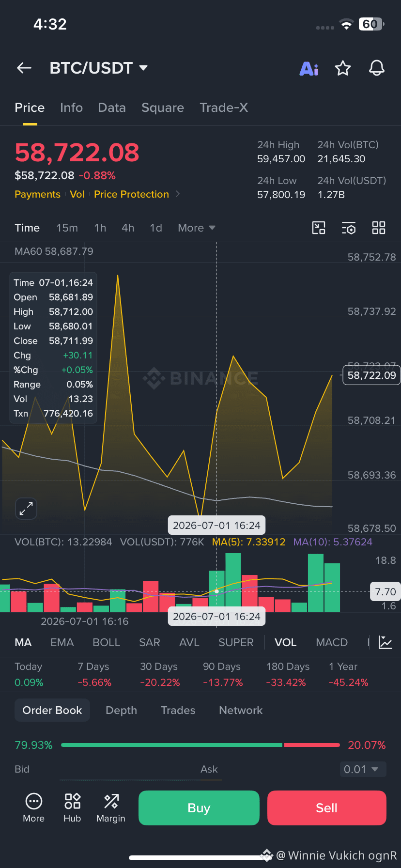
Task: Open the Payments link
Action: (x=37, y=194)
